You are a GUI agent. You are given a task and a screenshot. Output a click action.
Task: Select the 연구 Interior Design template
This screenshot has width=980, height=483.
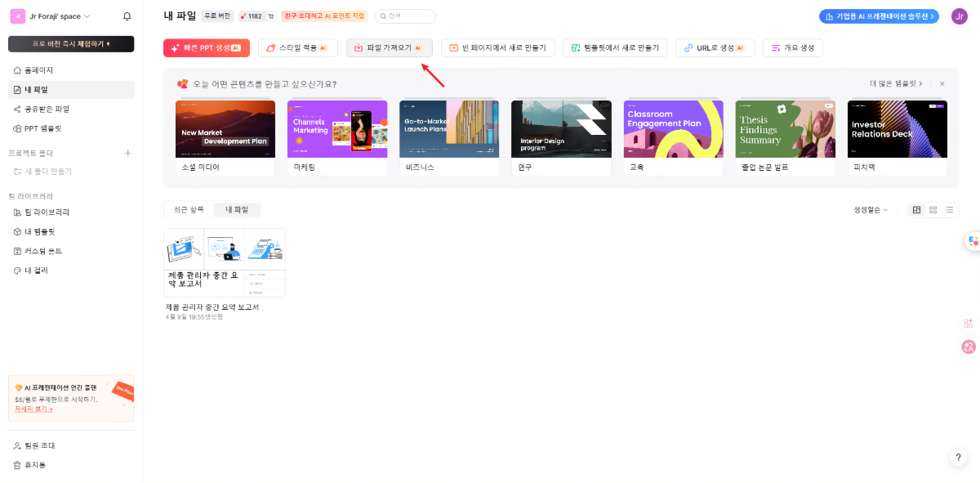(561, 129)
